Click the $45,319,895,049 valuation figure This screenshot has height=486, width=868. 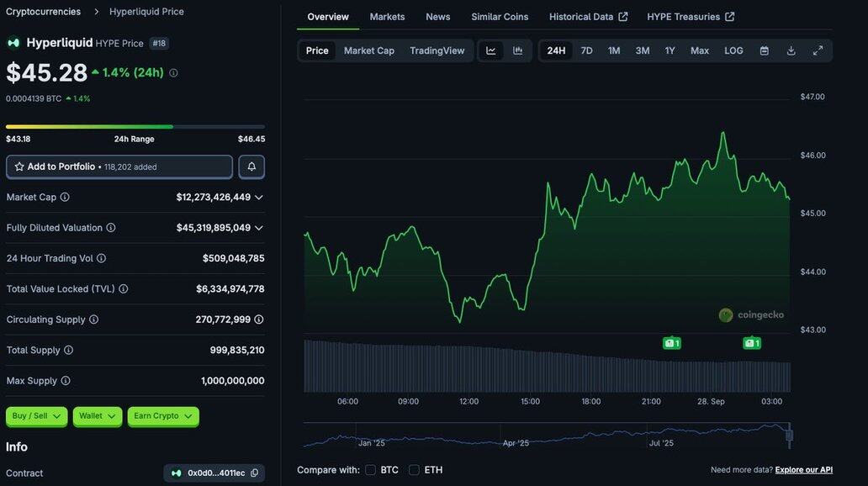pos(213,228)
